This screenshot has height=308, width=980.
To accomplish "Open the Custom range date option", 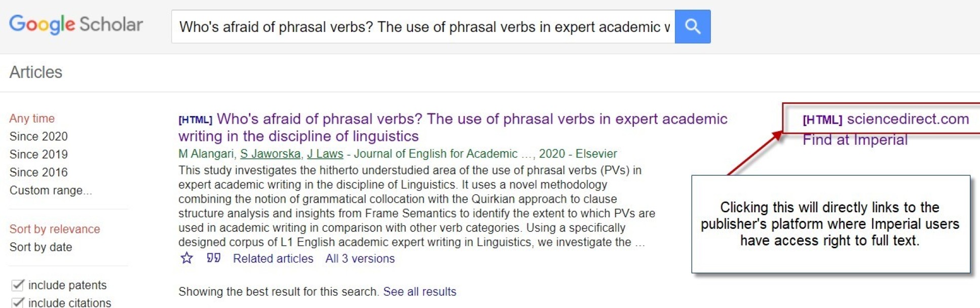I will click(x=51, y=190).
